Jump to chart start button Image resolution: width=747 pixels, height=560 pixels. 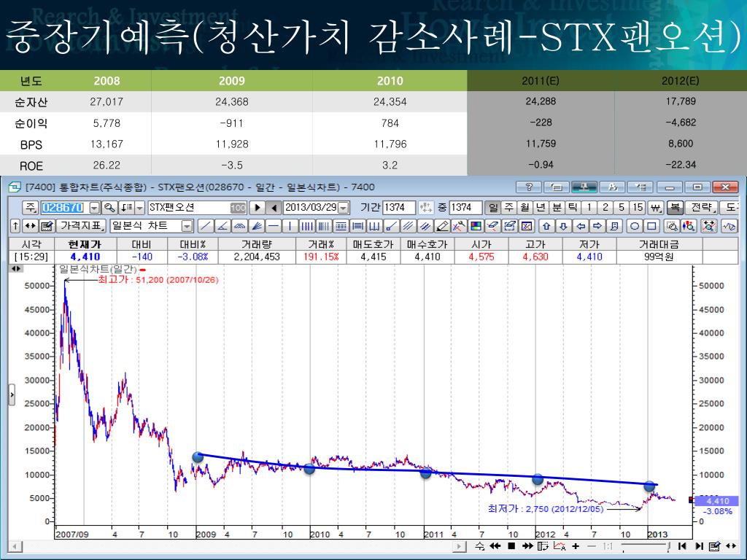coord(682,546)
